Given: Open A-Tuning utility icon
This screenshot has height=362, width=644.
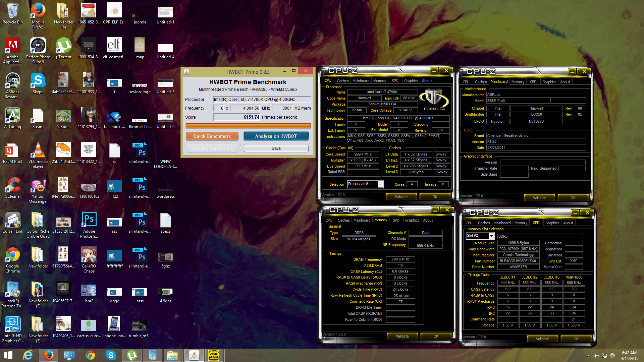Looking at the screenshot, I should pyautogui.click(x=13, y=118).
